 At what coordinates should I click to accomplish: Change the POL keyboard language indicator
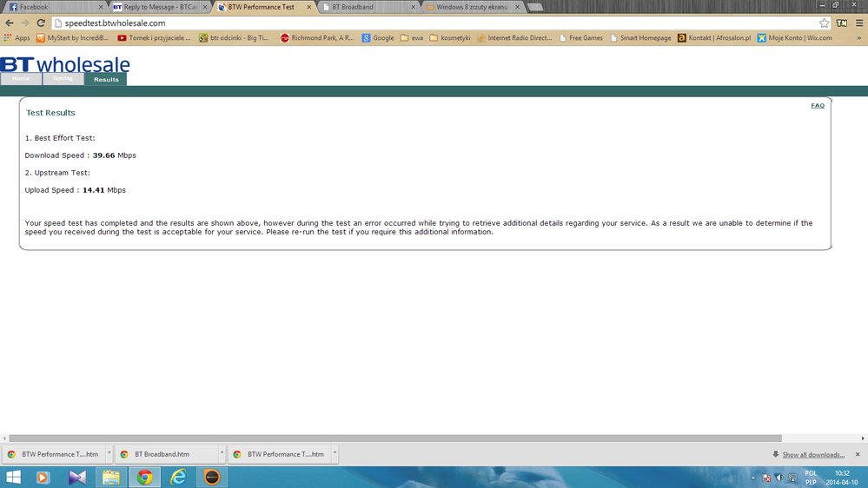click(x=811, y=478)
